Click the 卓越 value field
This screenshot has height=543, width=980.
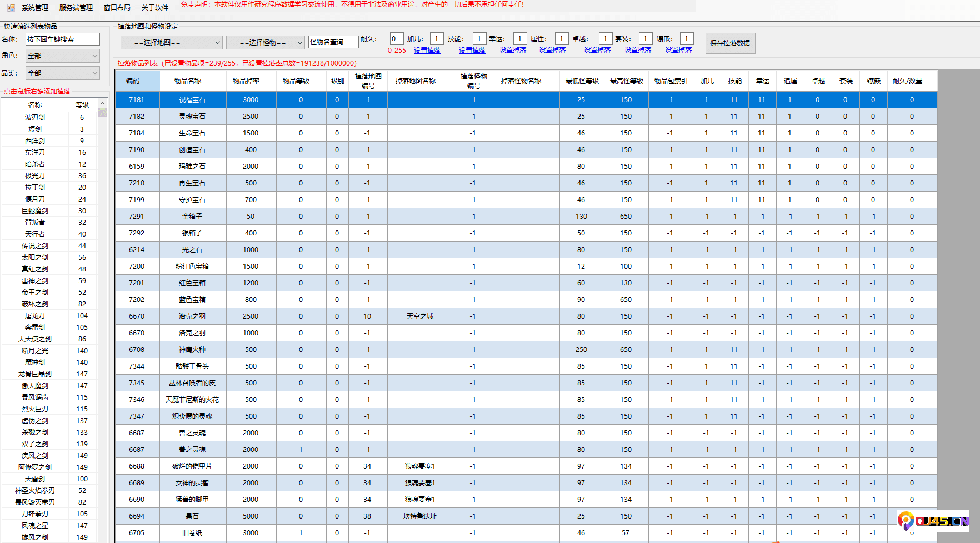(x=606, y=39)
